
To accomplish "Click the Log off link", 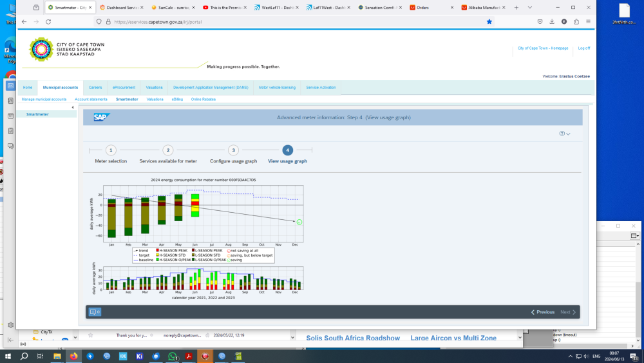I will 583,48.
